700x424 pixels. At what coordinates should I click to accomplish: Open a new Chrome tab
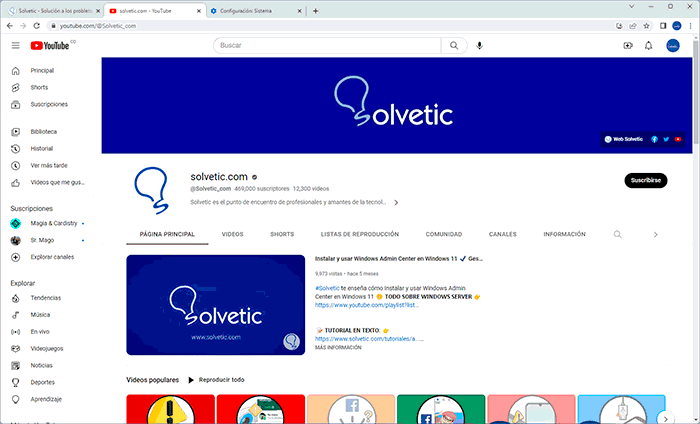point(316,11)
